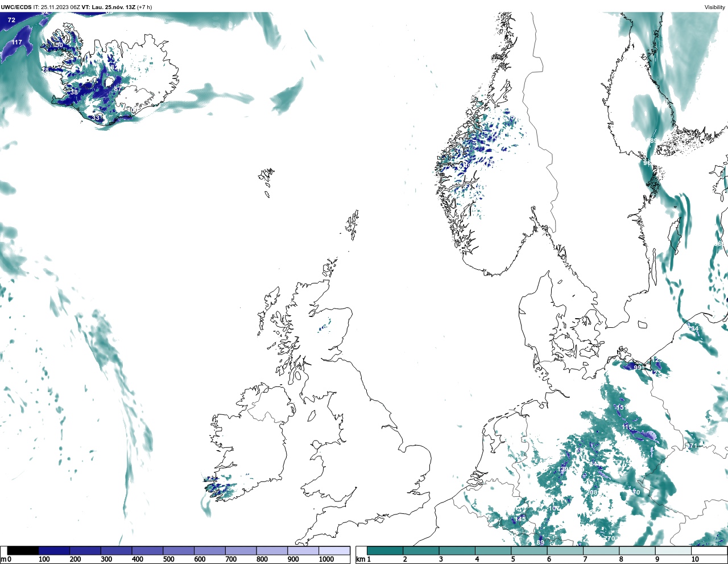
Task: Click the 'Visibility' title label
Action: (x=715, y=7)
